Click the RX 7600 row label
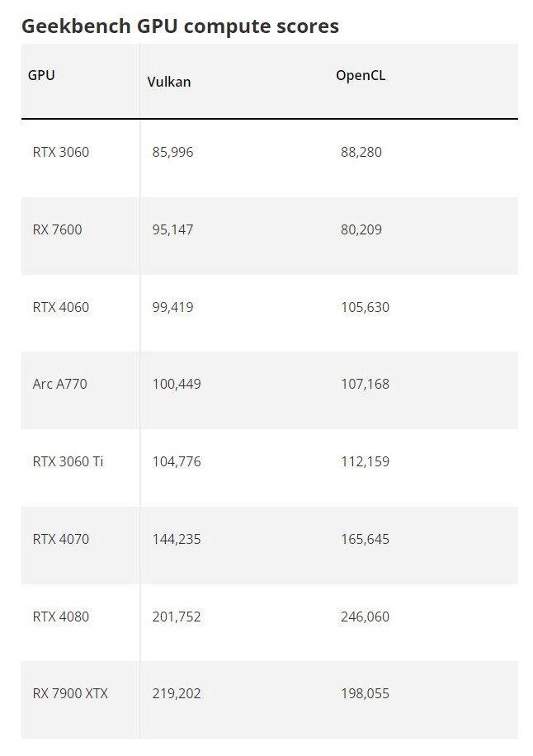 [58, 229]
